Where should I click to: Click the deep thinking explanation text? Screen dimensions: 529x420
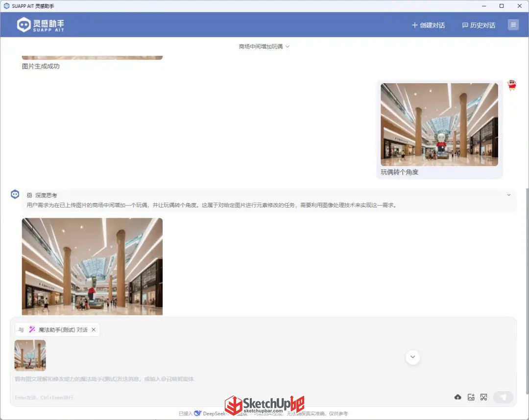[x=212, y=205]
